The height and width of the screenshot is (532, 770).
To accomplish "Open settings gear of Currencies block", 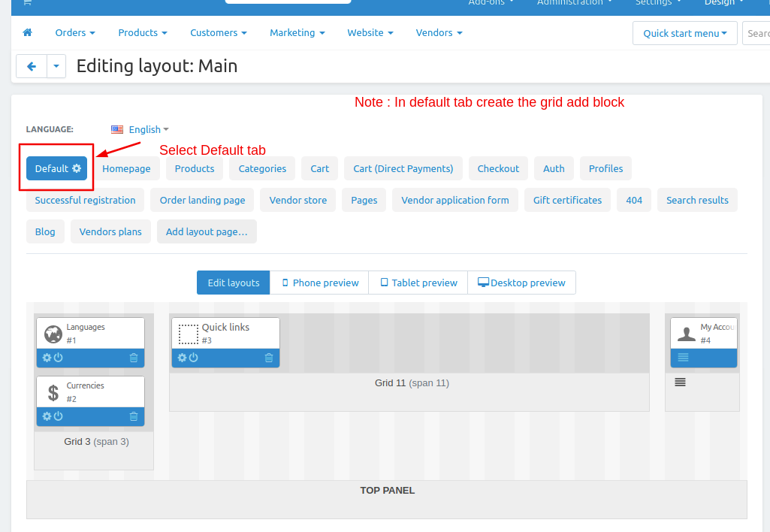I will pyautogui.click(x=47, y=416).
